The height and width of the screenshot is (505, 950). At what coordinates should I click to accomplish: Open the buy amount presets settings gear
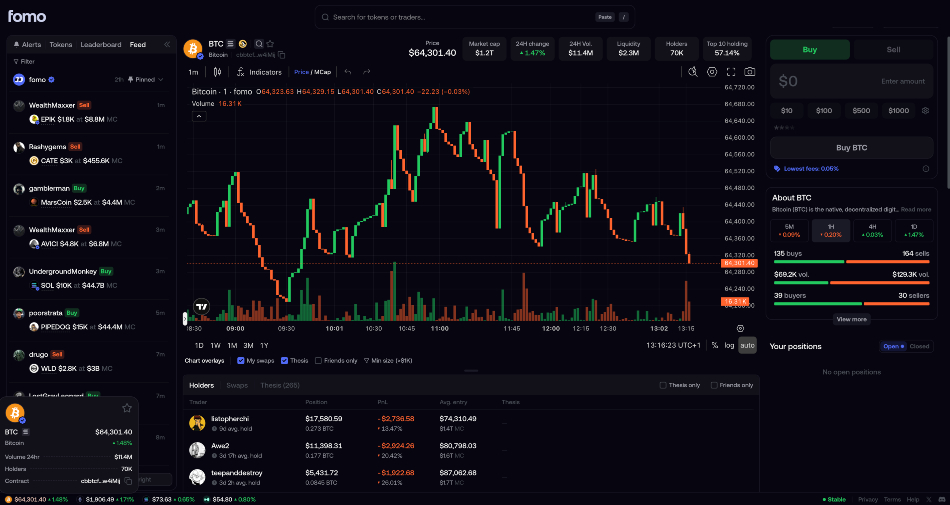click(925, 111)
